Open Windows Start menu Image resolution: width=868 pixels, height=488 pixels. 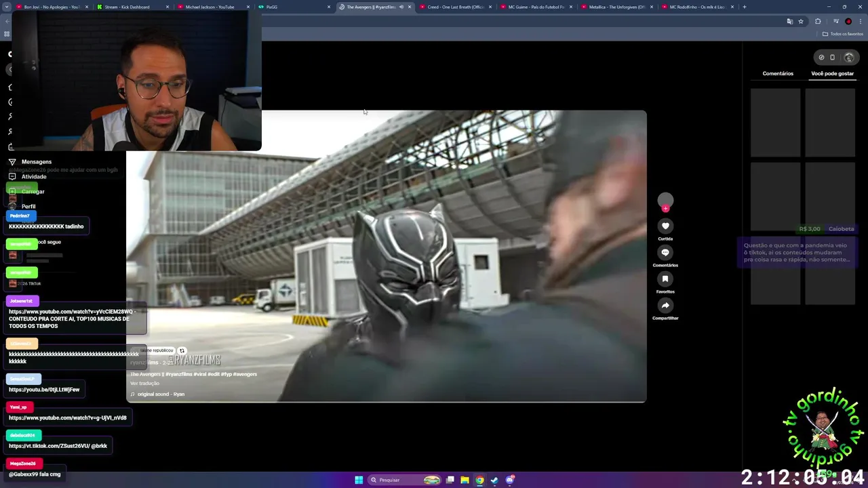point(359,480)
